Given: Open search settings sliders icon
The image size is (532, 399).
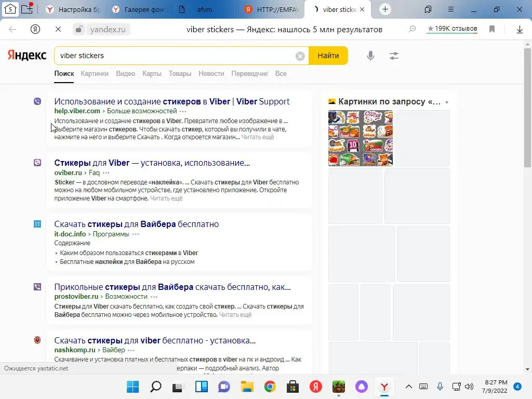Looking at the screenshot, I should [x=394, y=56].
